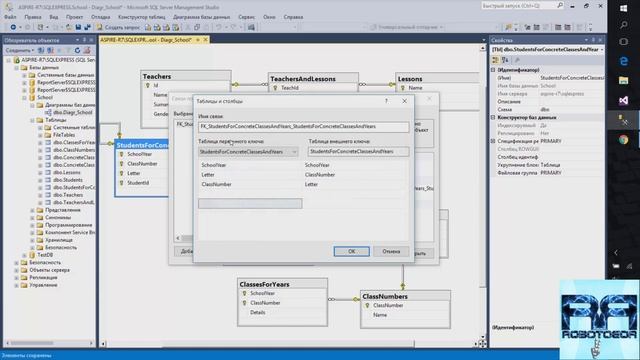
Task: Collapse the Идентификатор properties category
Action: [493, 70]
